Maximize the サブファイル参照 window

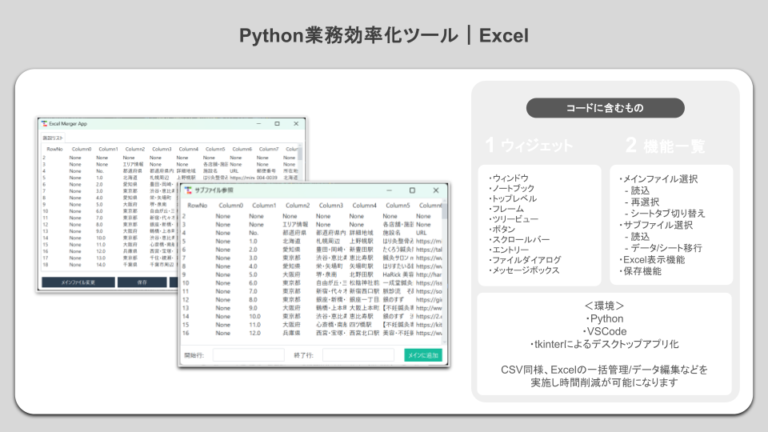point(411,189)
